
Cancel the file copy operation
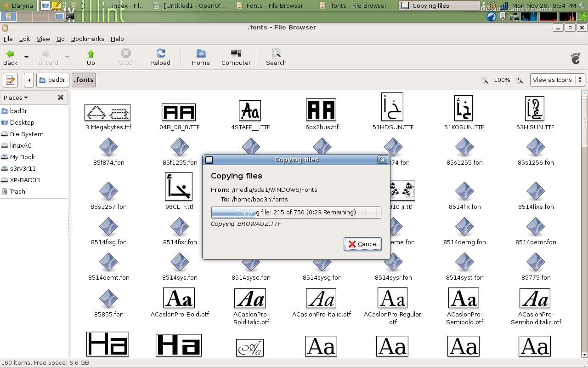[x=362, y=244]
